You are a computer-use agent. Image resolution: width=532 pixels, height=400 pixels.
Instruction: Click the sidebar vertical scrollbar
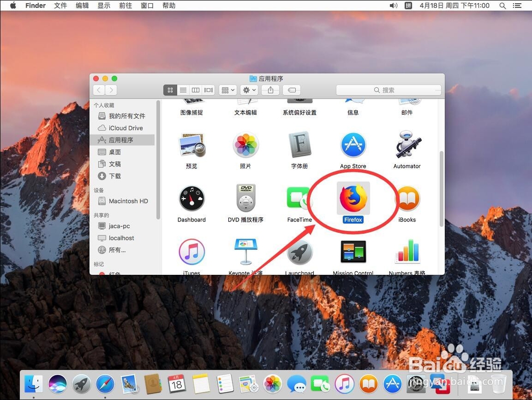158,160
